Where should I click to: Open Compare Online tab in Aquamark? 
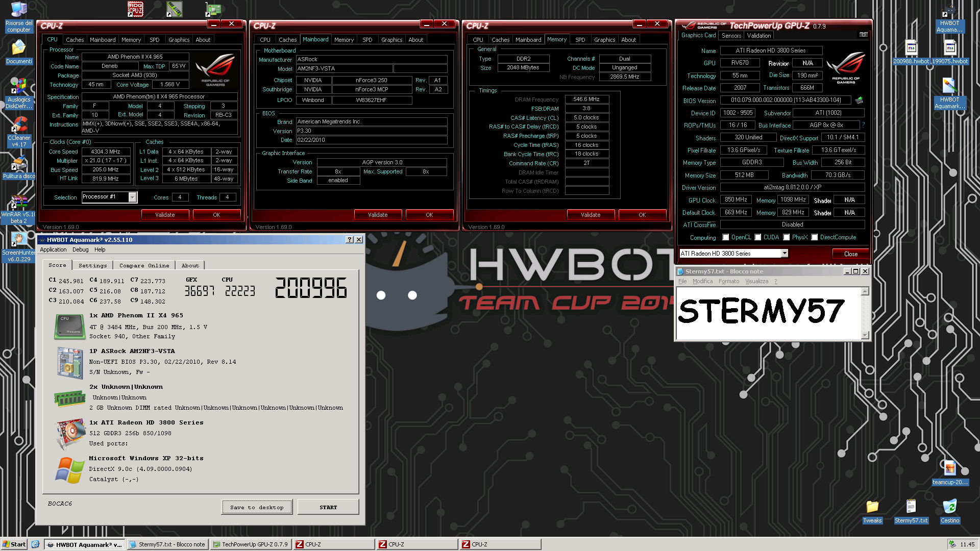pos(144,265)
